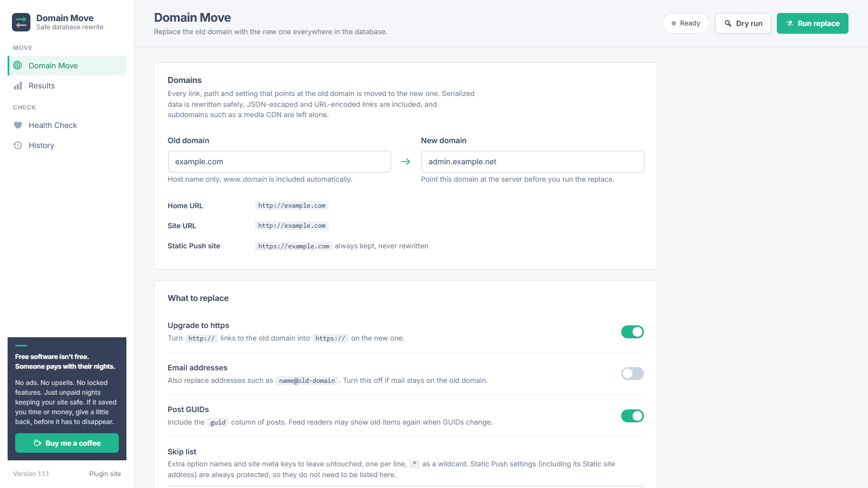Screen dimensions: 868x488
Task: Click the http:// code snippet
Action: [202, 338]
